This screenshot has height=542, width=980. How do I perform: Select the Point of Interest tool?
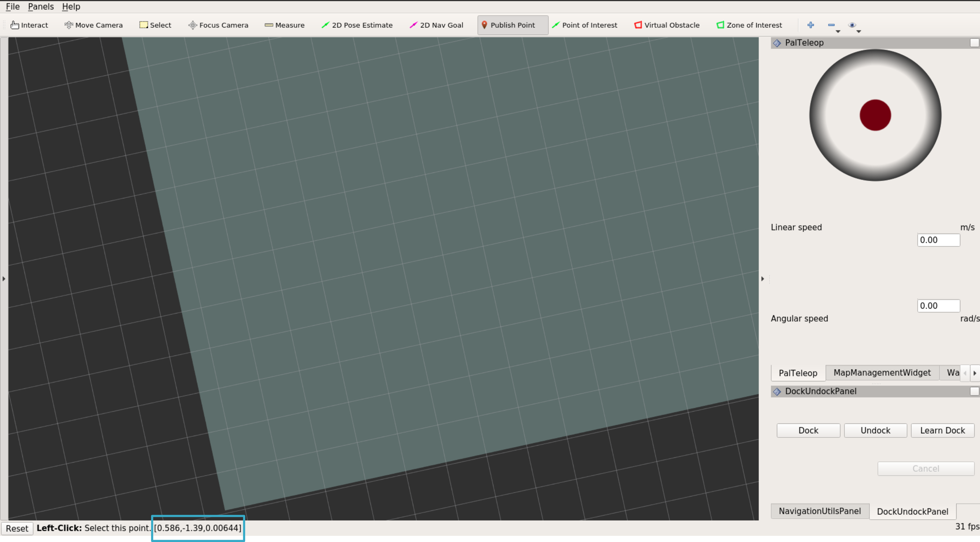point(585,25)
